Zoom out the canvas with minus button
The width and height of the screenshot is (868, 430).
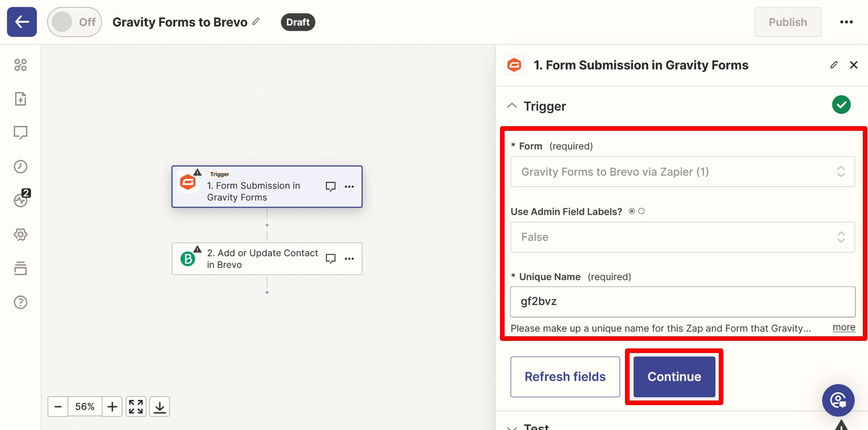click(x=58, y=407)
